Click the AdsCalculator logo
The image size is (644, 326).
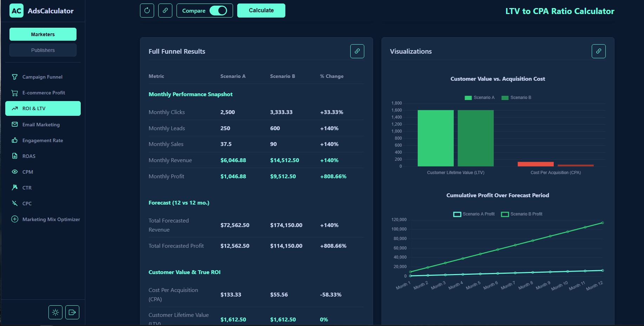click(x=41, y=11)
